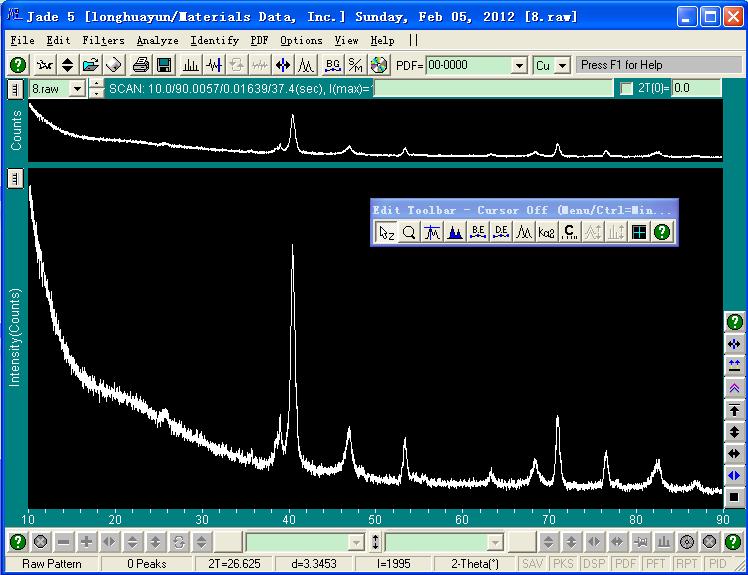Open the 8.raw file dropdown
This screenshot has height=575, width=748.
tap(78, 88)
